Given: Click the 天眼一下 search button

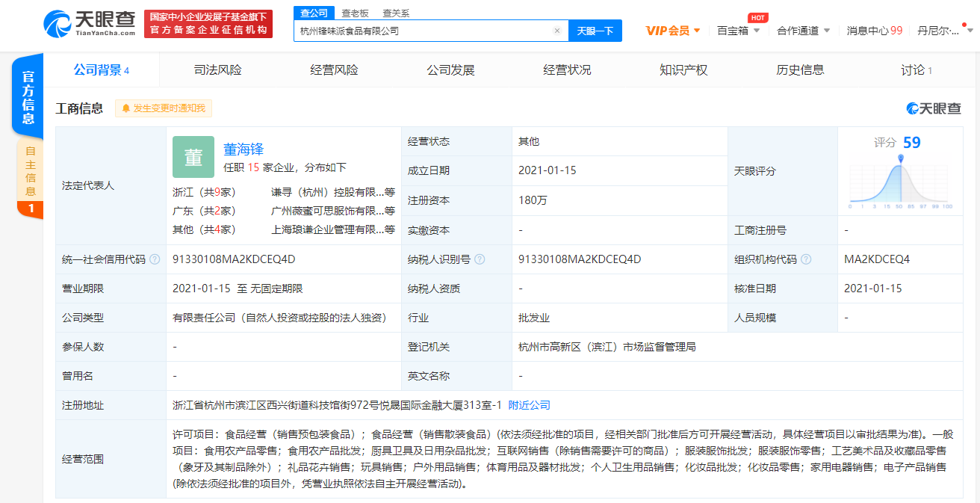Looking at the screenshot, I should click(595, 31).
